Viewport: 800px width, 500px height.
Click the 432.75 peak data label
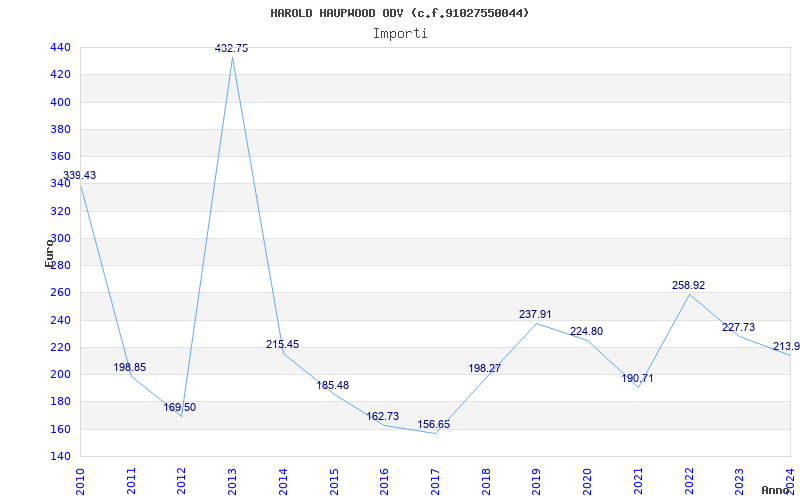point(232,48)
